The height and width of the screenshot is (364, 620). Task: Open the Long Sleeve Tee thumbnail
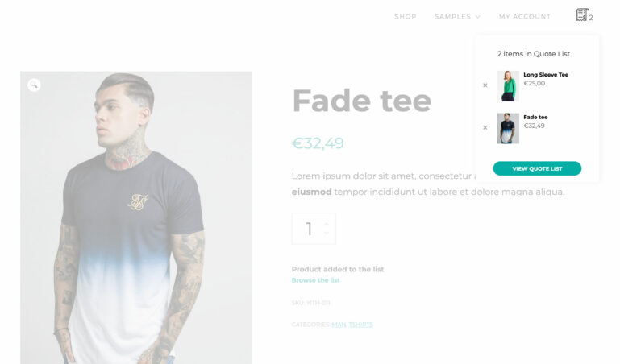click(508, 86)
